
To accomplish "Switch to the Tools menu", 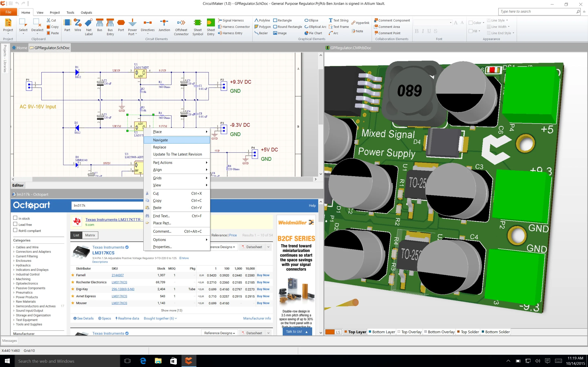I will point(70,12).
